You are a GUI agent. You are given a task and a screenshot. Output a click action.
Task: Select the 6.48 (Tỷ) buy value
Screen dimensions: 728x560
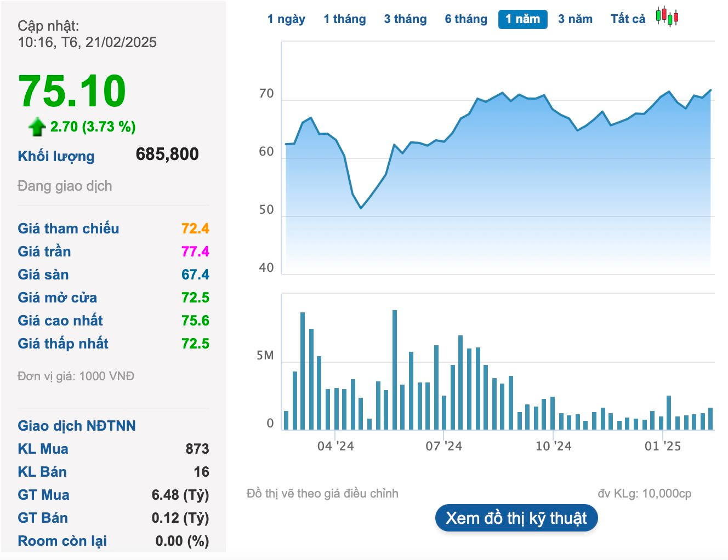click(x=180, y=495)
